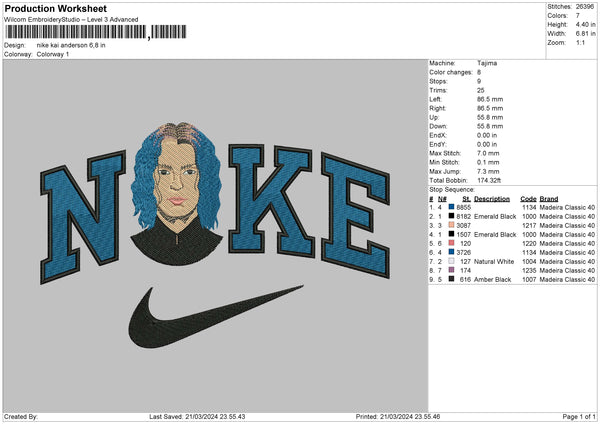Click the black swatch beside stitch count 8182
The height and width of the screenshot is (424, 600).
(x=452, y=216)
